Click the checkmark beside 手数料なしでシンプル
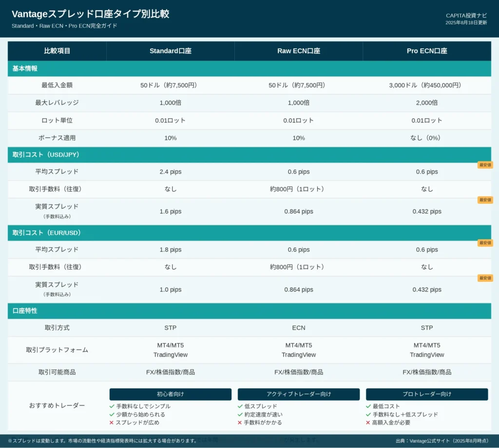This screenshot has width=499, height=448. pyautogui.click(x=112, y=406)
